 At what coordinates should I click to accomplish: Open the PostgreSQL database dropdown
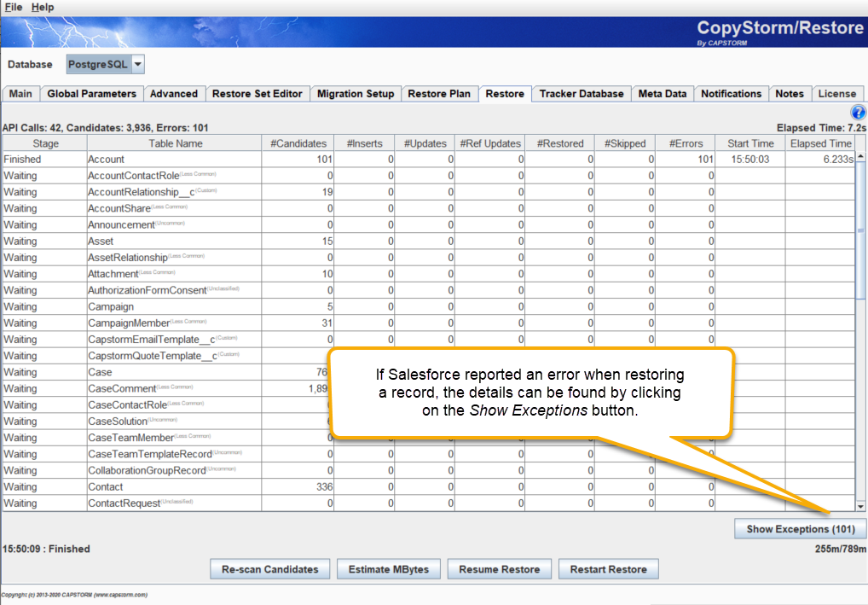click(x=135, y=63)
